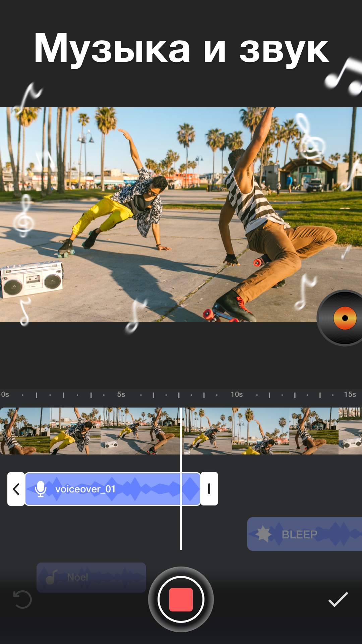Tap the music note icon on Noel clip

point(51,577)
